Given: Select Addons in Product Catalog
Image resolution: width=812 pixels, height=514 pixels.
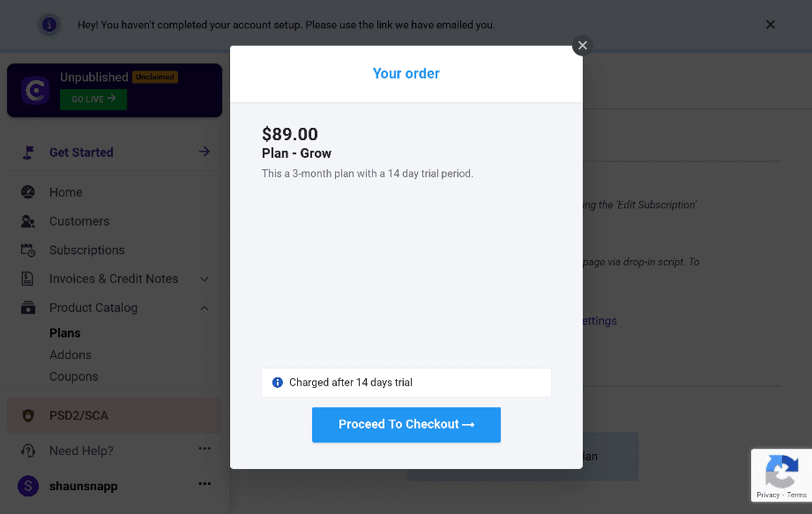Looking at the screenshot, I should pyautogui.click(x=71, y=354).
